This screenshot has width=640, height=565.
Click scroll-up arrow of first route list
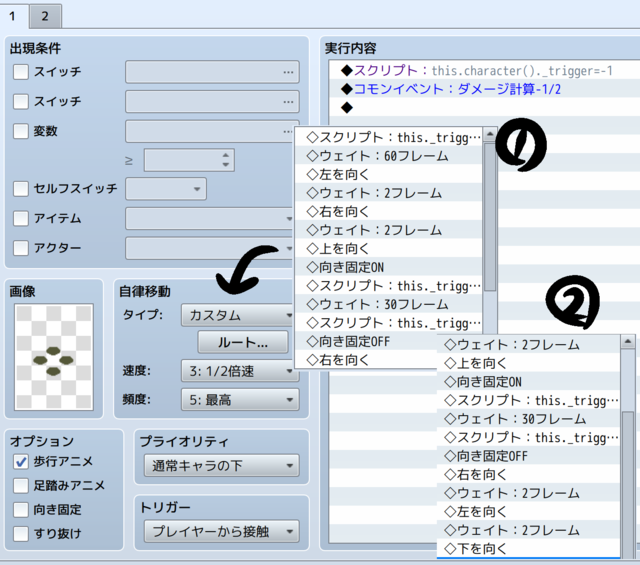click(490, 134)
